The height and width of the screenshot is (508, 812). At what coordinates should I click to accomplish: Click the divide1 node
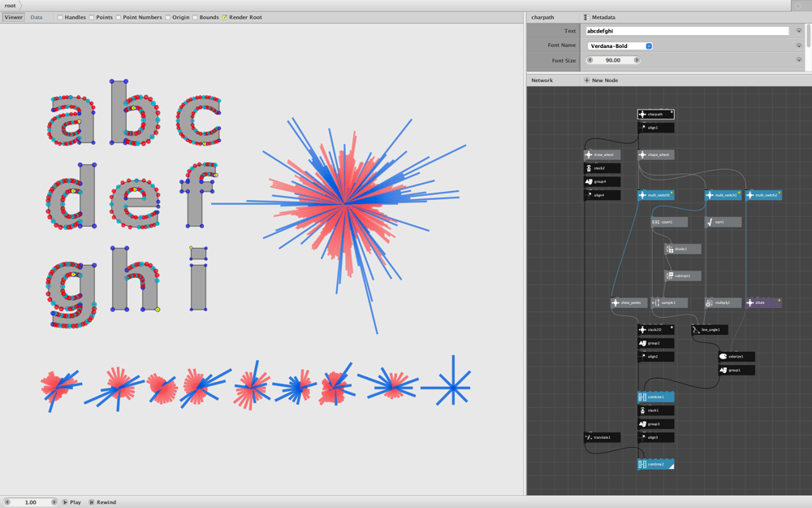[x=683, y=249]
